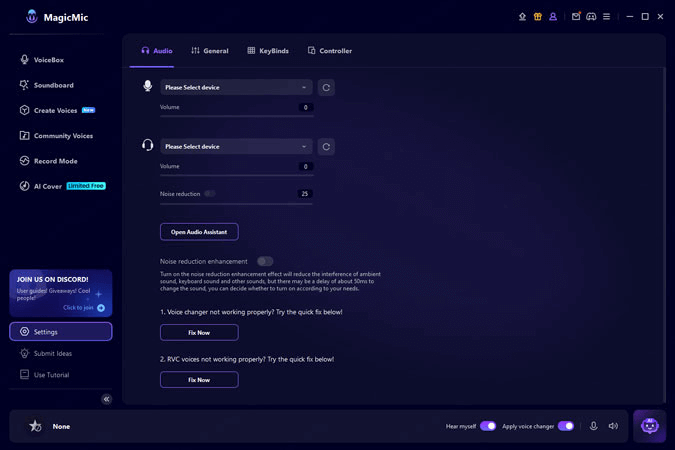Click Fix Now for voice changer

click(x=199, y=333)
